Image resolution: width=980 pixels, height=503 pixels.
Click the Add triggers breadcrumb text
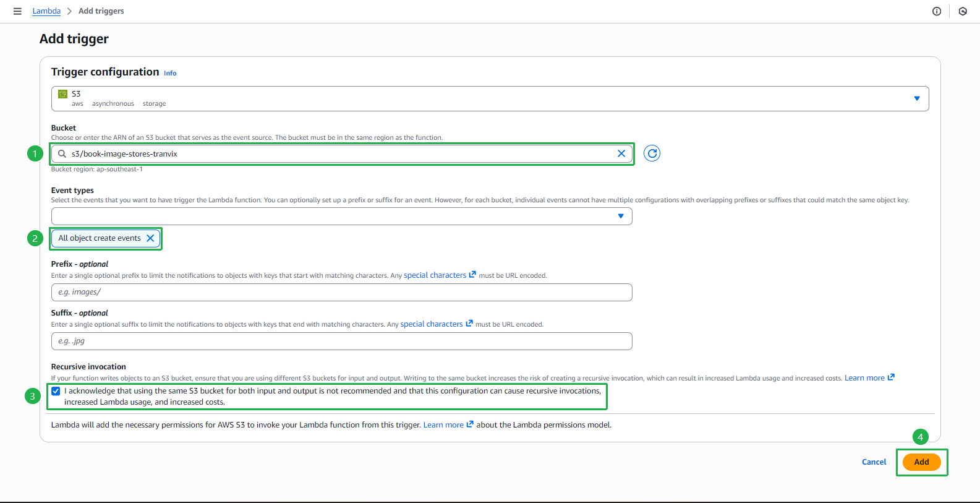click(101, 11)
